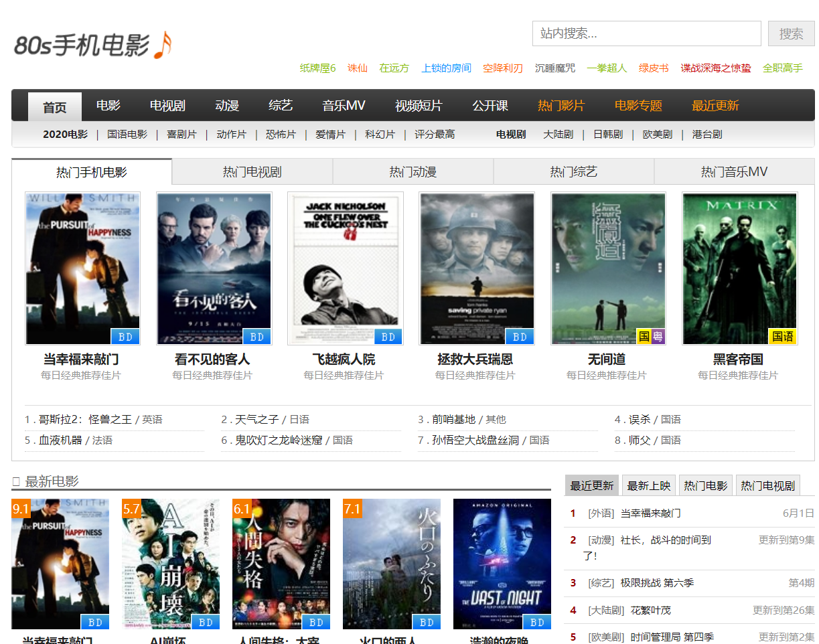The width and height of the screenshot is (819, 644).
Task: Click the 喜剧片 genre link
Action: [x=181, y=134]
